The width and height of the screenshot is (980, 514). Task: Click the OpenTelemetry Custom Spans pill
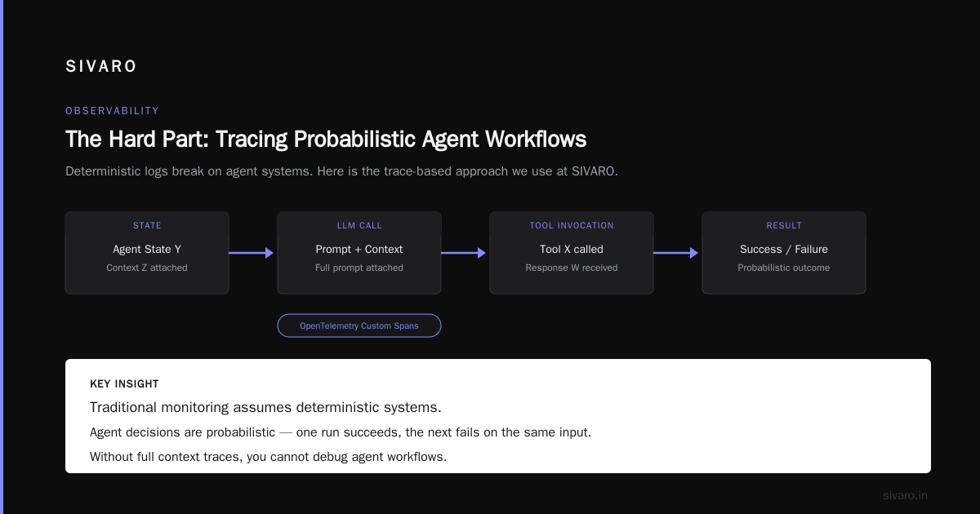pyautogui.click(x=359, y=326)
